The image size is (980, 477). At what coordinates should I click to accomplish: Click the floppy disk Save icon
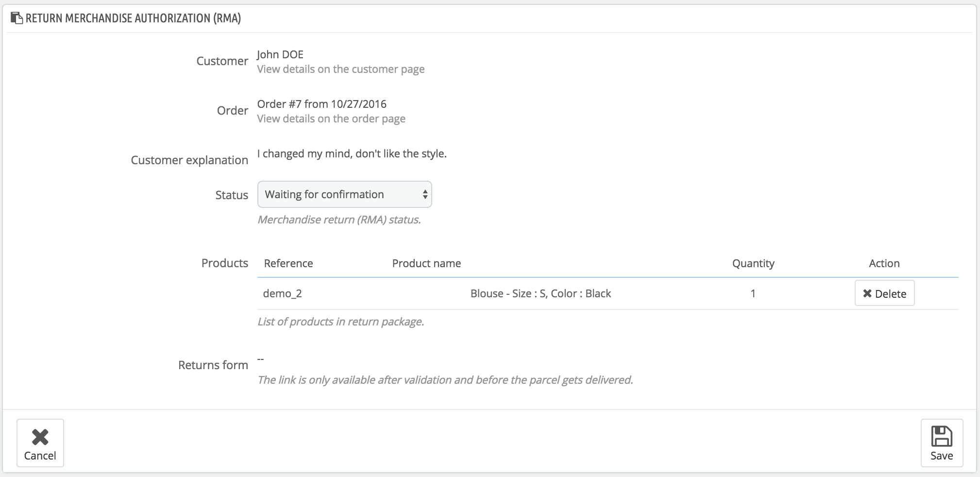[x=941, y=436]
